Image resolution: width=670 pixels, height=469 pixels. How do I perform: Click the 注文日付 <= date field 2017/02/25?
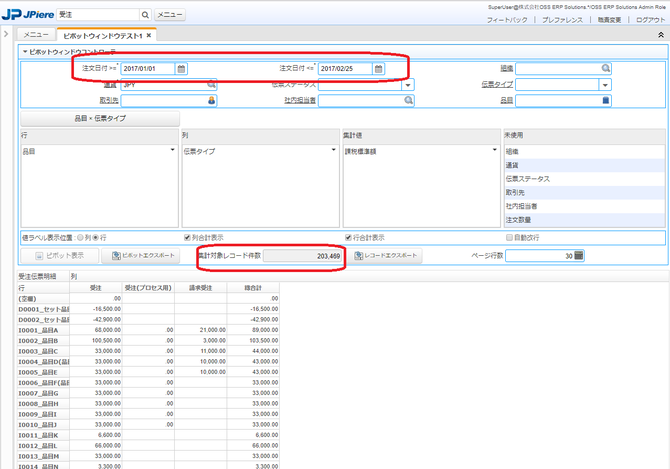pos(345,69)
